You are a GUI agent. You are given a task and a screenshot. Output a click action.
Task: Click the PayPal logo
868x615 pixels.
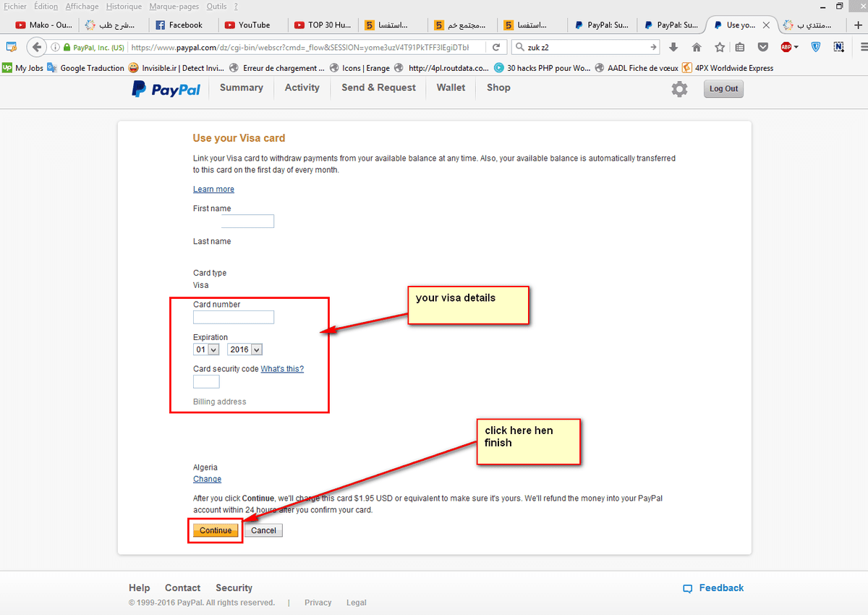click(166, 89)
